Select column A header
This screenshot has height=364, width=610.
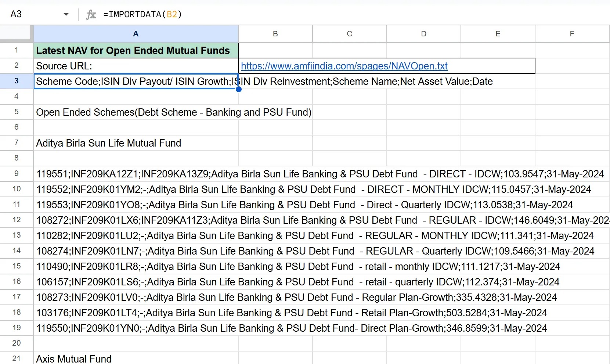click(136, 34)
